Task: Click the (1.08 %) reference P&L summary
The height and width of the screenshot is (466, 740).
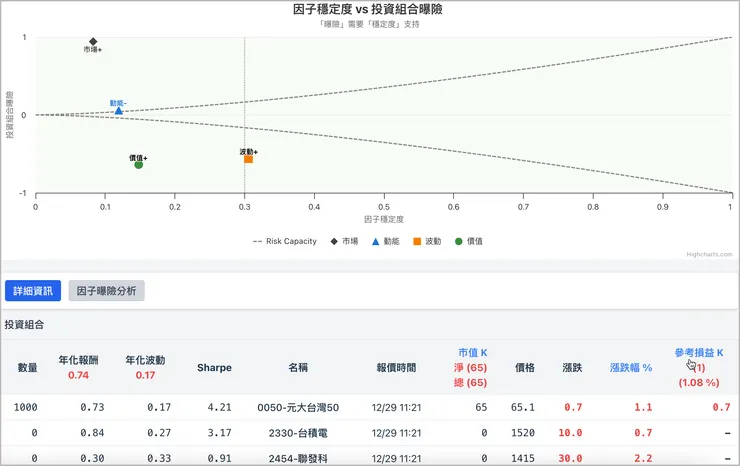Action: 699,382
